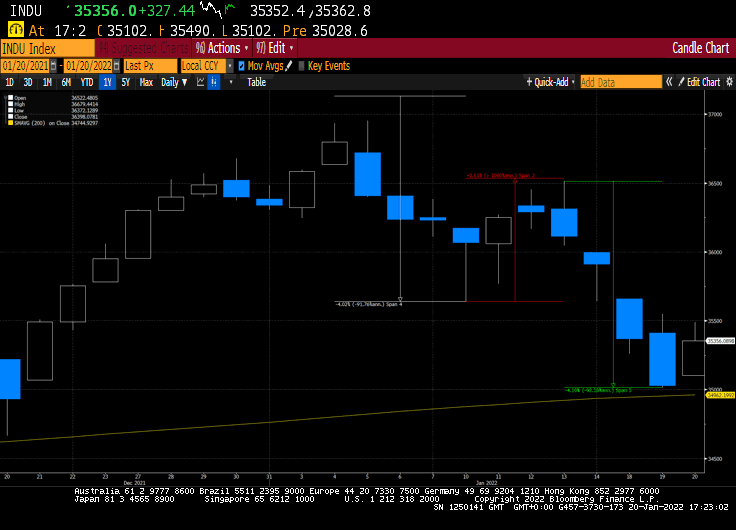Open the Edit dropdown menu
736x530 pixels.
(x=275, y=48)
